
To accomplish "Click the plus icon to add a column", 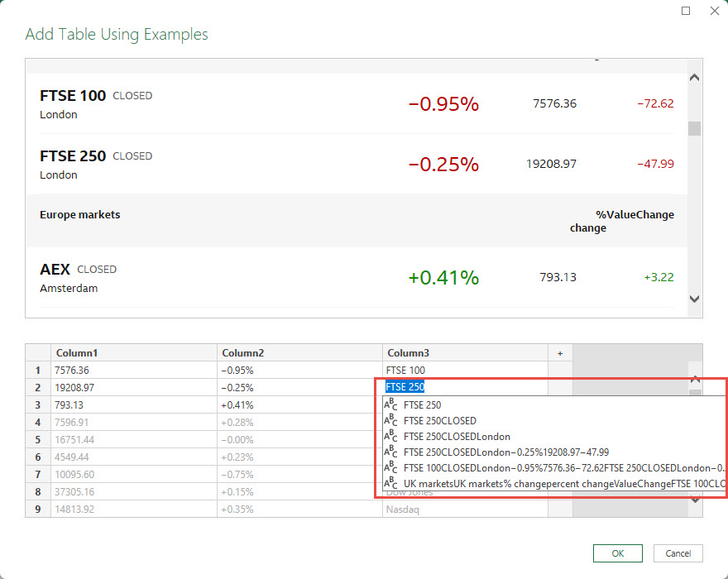I will tap(560, 353).
